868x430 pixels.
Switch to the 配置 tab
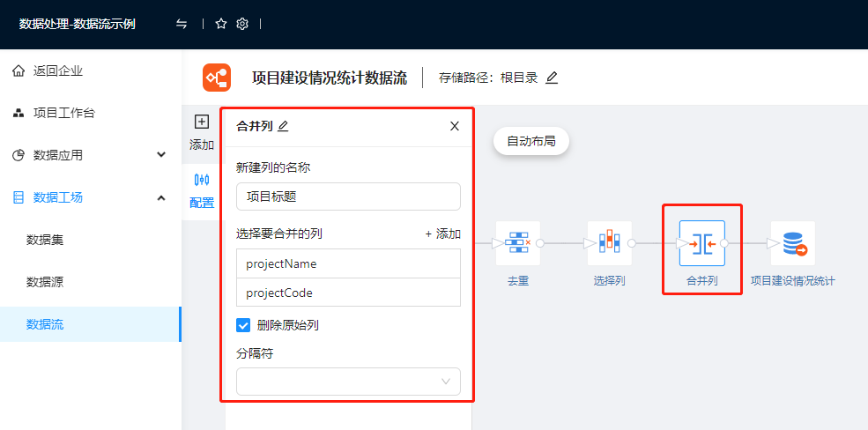pyautogui.click(x=202, y=189)
